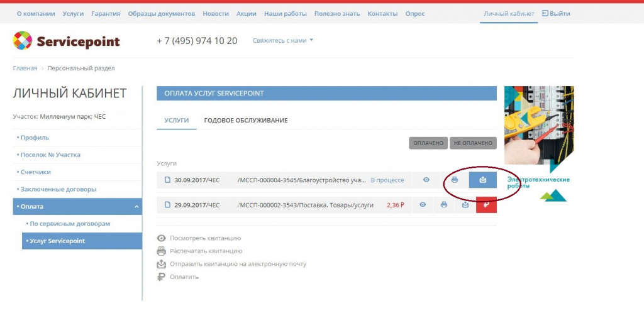
Task: Click the В процессе status text
Action: [387, 180]
